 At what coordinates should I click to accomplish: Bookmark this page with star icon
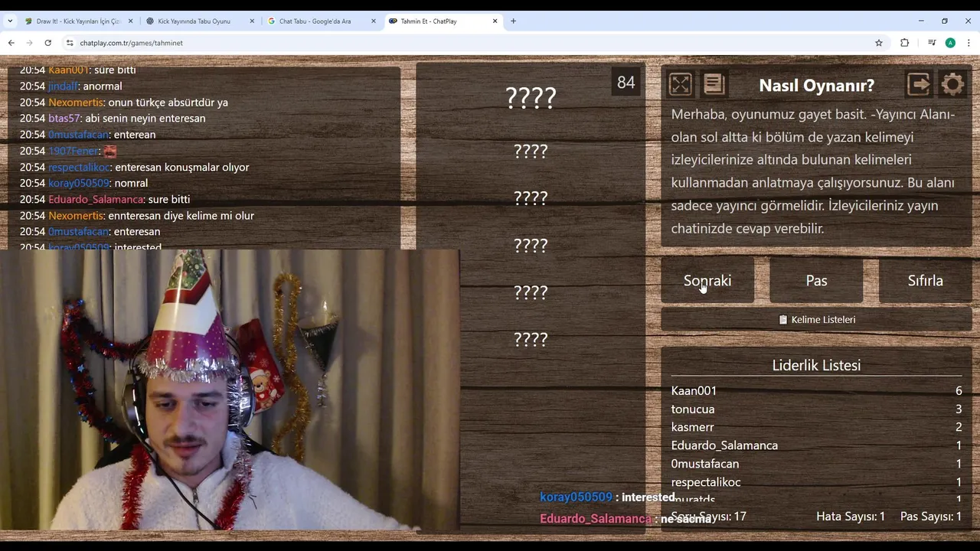[x=879, y=43]
